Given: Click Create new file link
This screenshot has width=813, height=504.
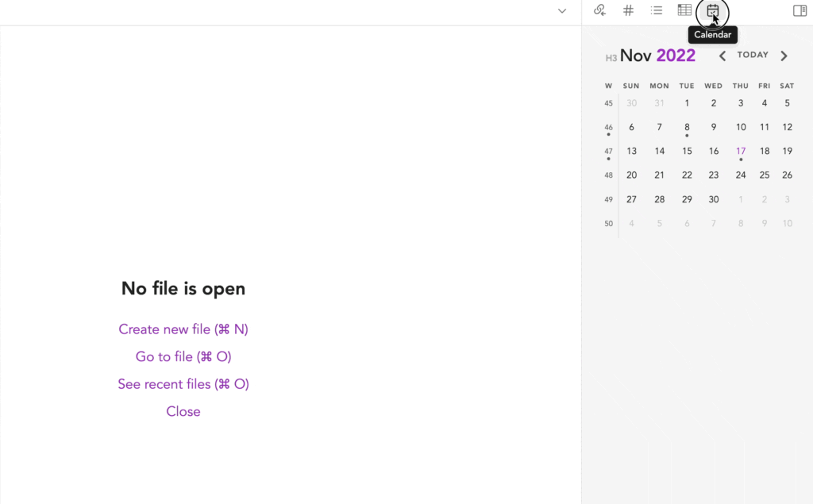Looking at the screenshot, I should pos(183,329).
